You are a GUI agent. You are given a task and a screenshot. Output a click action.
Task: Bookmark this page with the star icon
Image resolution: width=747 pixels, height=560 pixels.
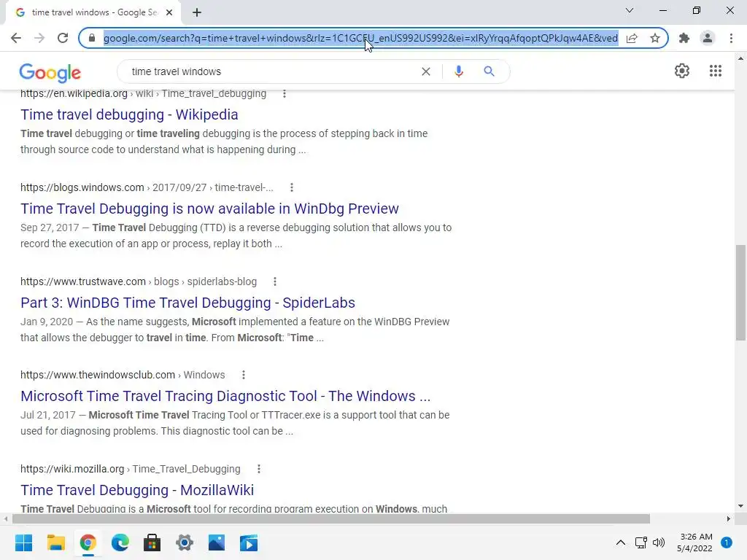(655, 38)
